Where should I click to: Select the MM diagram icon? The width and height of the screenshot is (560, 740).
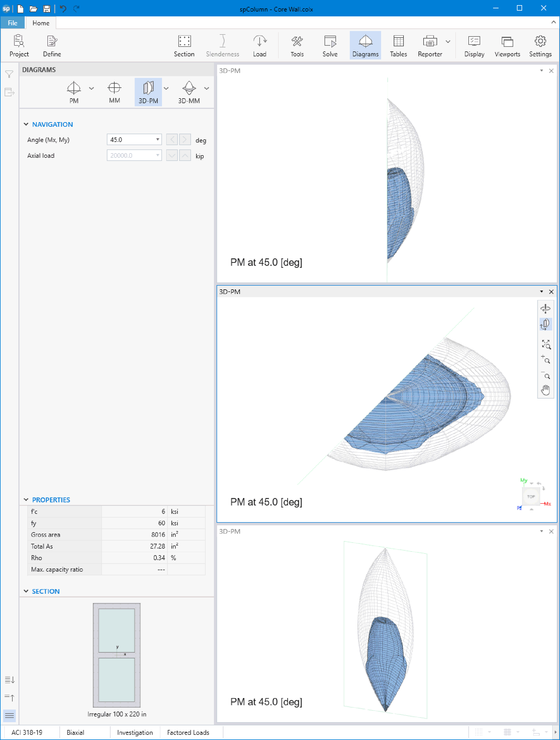click(114, 92)
